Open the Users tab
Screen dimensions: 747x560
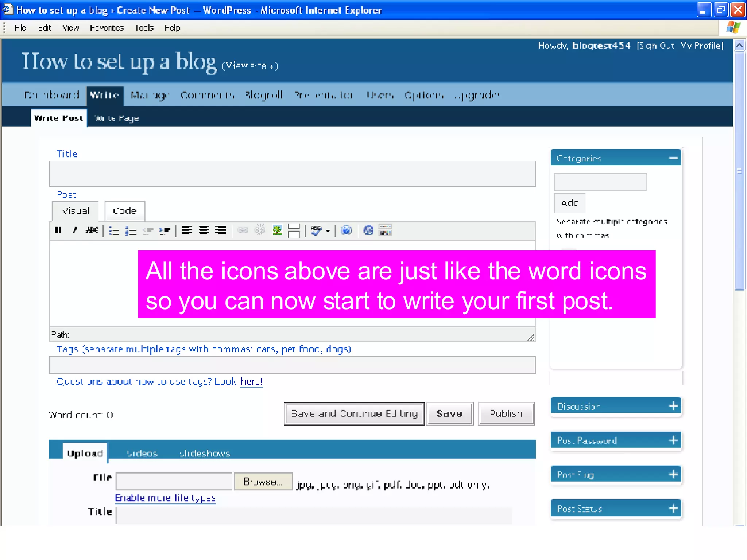click(x=380, y=96)
